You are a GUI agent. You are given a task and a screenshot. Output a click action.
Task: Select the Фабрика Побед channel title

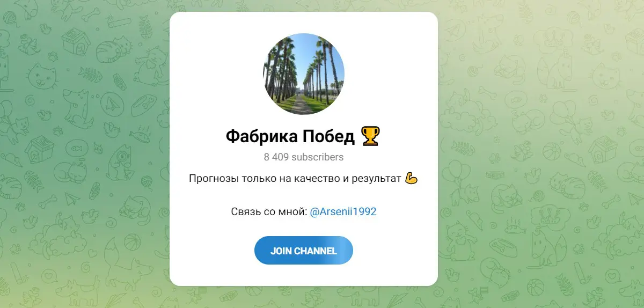tap(290, 137)
